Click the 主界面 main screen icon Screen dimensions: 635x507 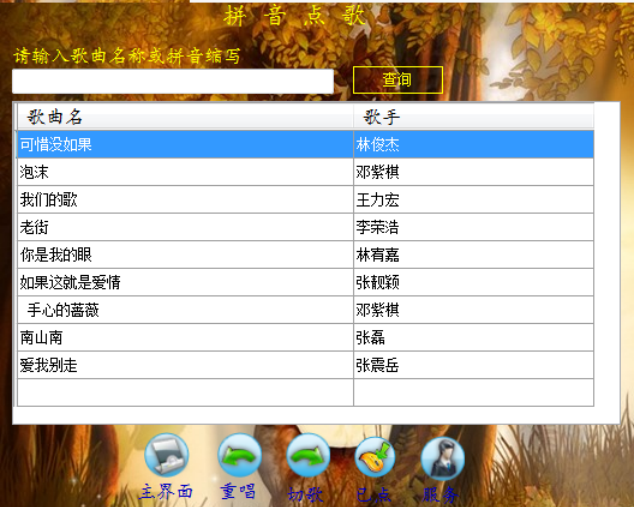pos(166,455)
